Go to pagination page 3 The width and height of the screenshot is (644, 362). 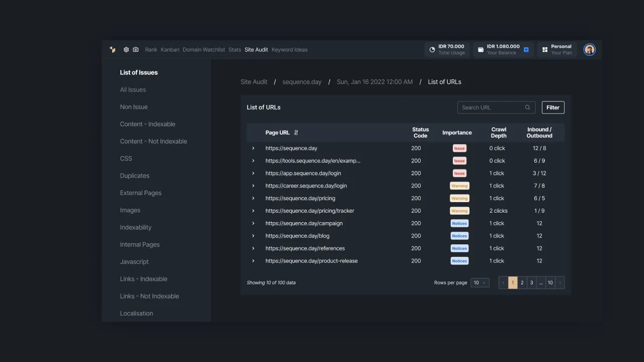pyautogui.click(x=531, y=283)
